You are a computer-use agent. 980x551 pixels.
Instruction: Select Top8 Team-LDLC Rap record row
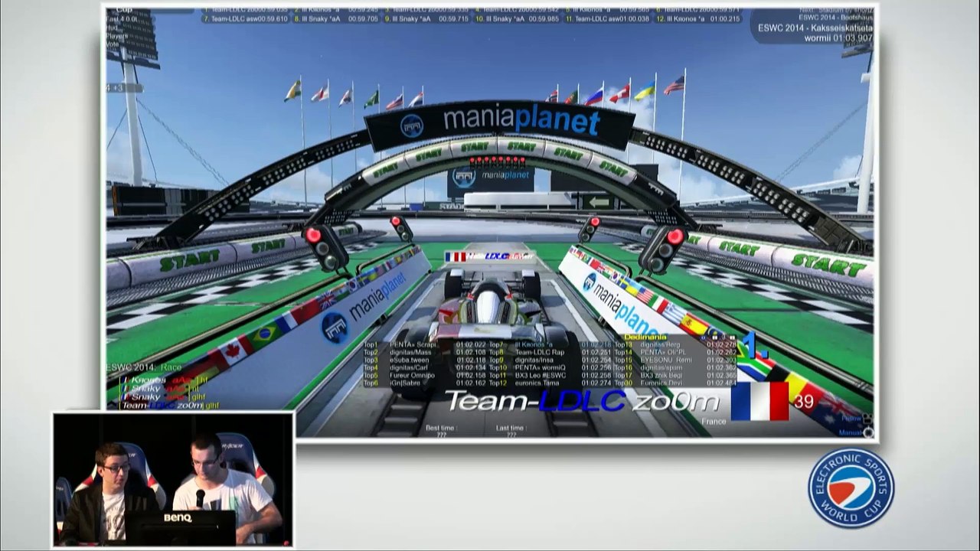pos(550,352)
